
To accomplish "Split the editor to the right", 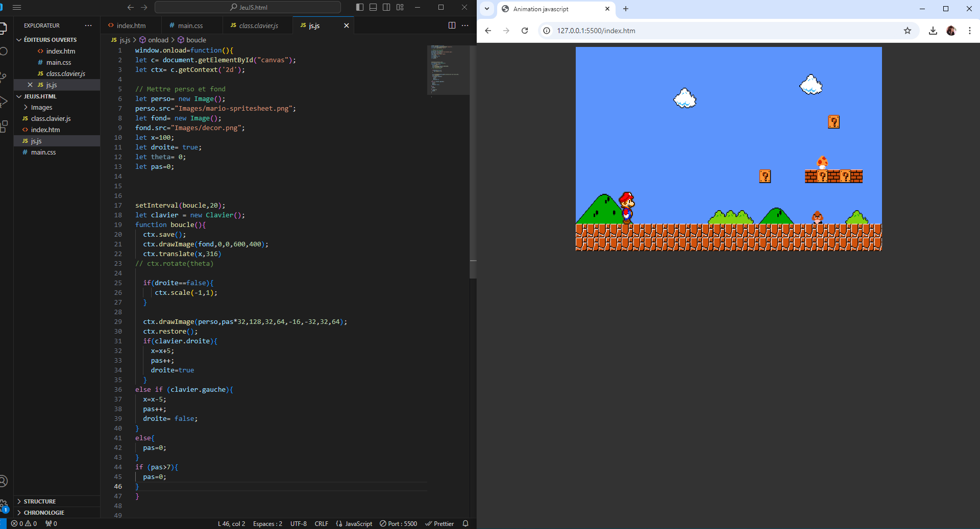I will pos(452,26).
